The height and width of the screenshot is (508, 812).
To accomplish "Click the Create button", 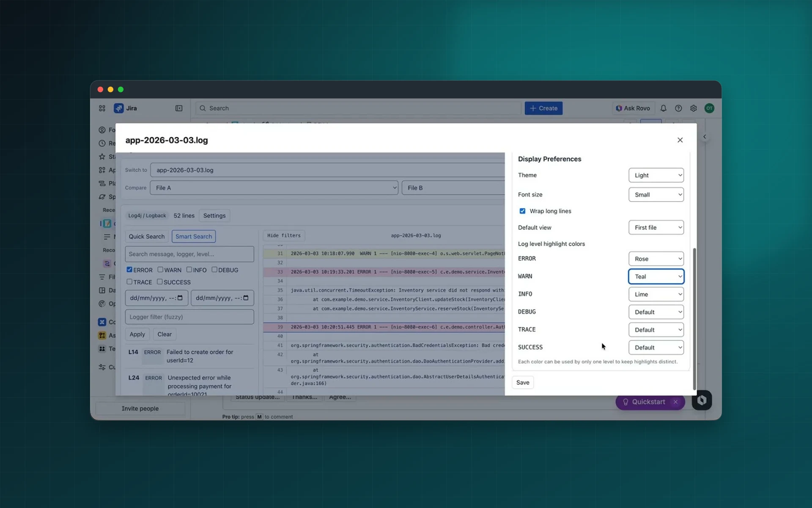I will (543, 108).
